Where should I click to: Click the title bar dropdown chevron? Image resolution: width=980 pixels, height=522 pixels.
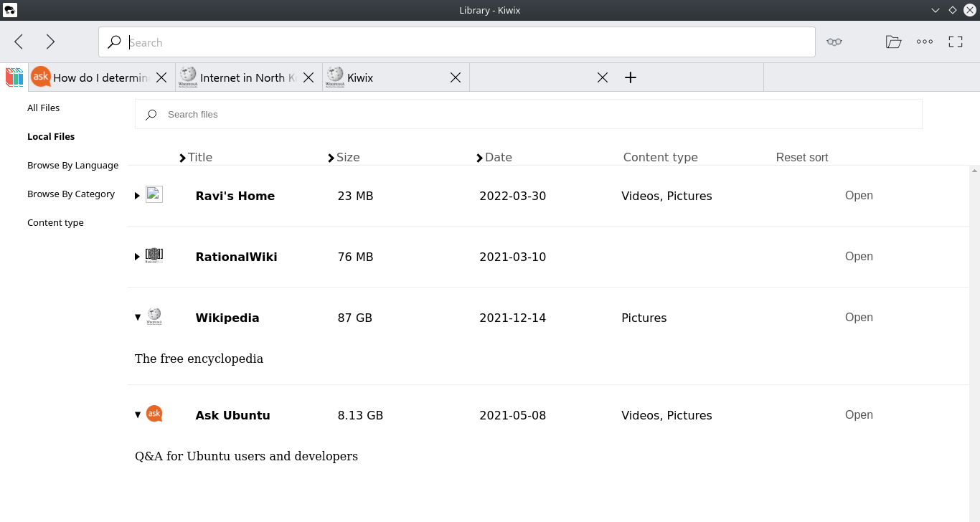click(x=935, y=10)
